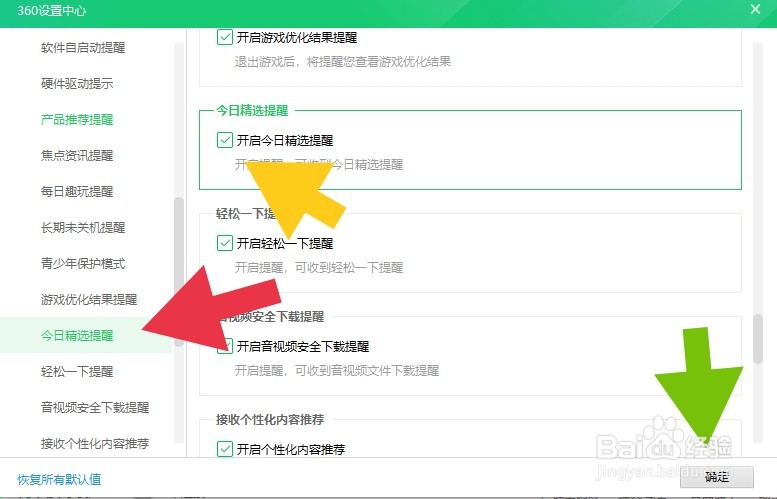The width and height of the screenshot is (777, 499).
Task: Disable 开启轻松一下提醒 checkbox
Action: coord(224,243)
